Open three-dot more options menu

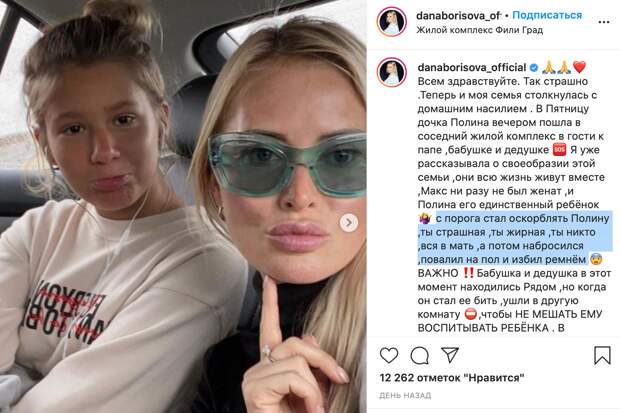pyautogui.click(x=603, y=22)
